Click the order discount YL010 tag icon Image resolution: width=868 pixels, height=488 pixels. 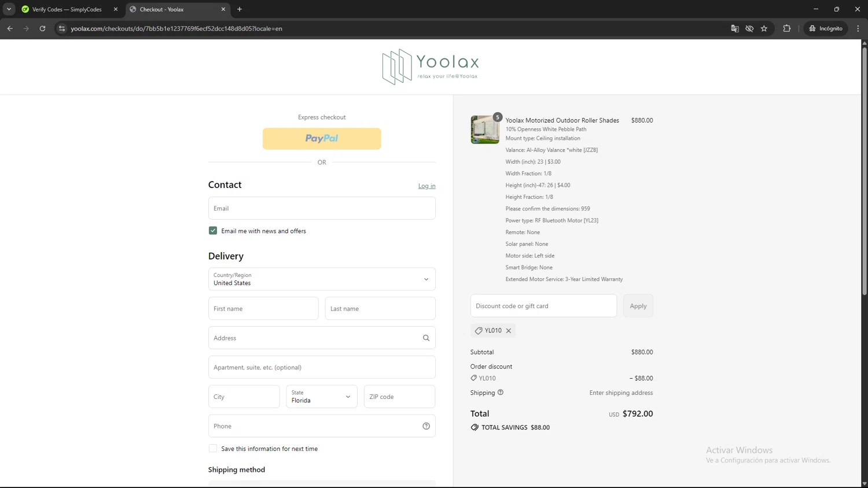click(473, 378)
